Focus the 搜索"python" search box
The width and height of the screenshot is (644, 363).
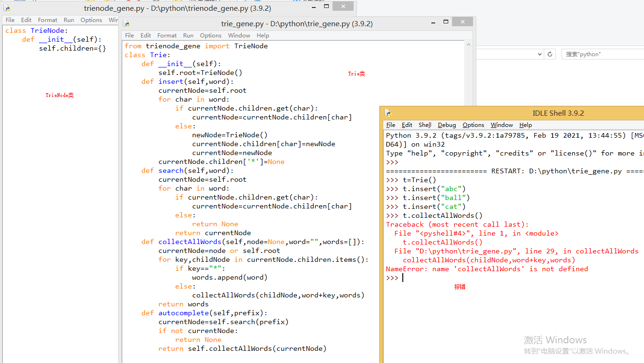pyautogui.click(x=602, y=54)
